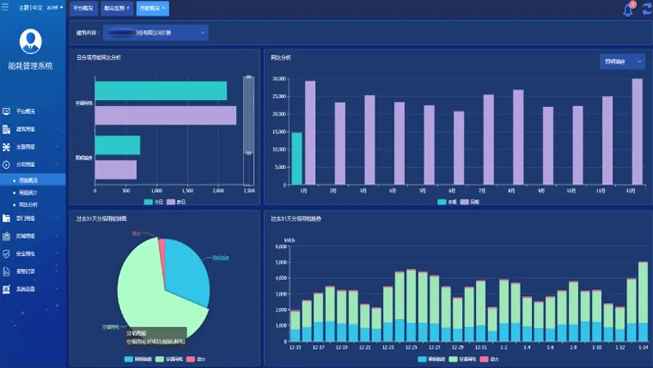This screenshot has width=653, height=368.
Task: Click lower handle of vertical zoom slider
Action: point(249,153)
